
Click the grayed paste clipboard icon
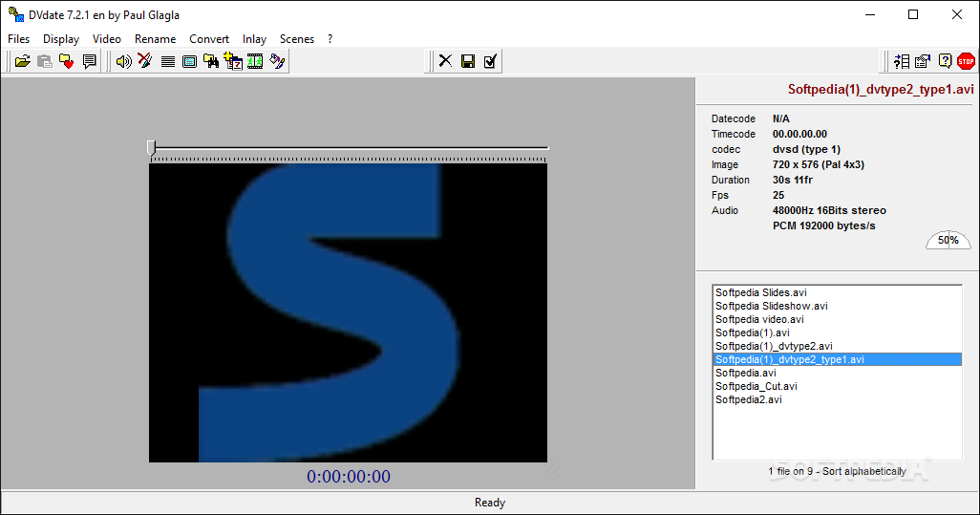[x=44, y=61]
